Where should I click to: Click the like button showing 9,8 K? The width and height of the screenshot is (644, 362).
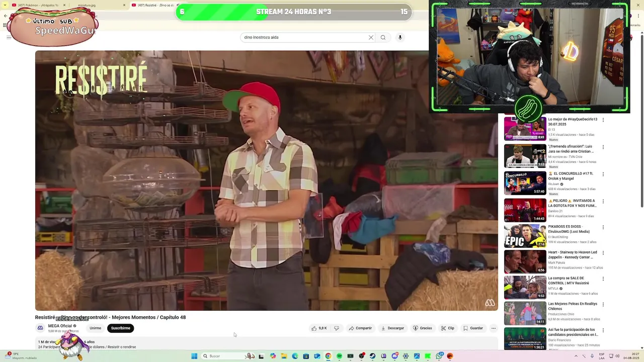coord(319,328)
